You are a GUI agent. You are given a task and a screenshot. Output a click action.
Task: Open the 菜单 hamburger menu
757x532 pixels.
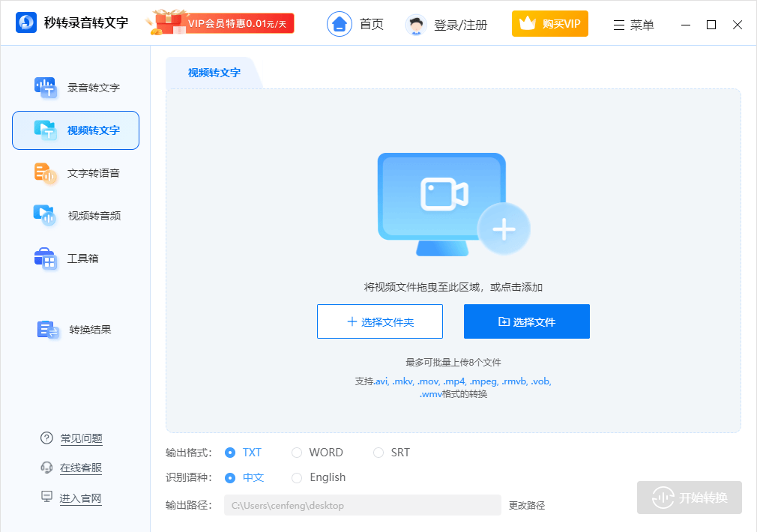(633, 25)
